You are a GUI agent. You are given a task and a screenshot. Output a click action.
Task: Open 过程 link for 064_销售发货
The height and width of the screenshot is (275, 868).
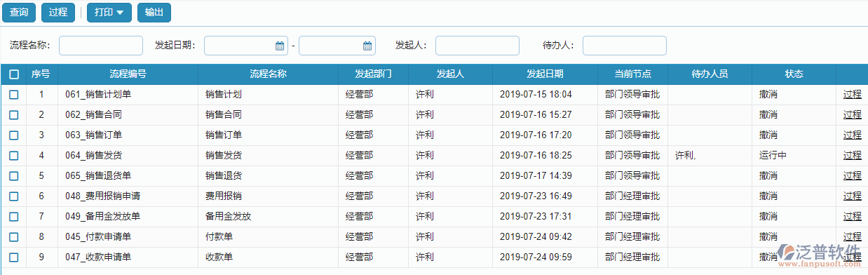853,156
